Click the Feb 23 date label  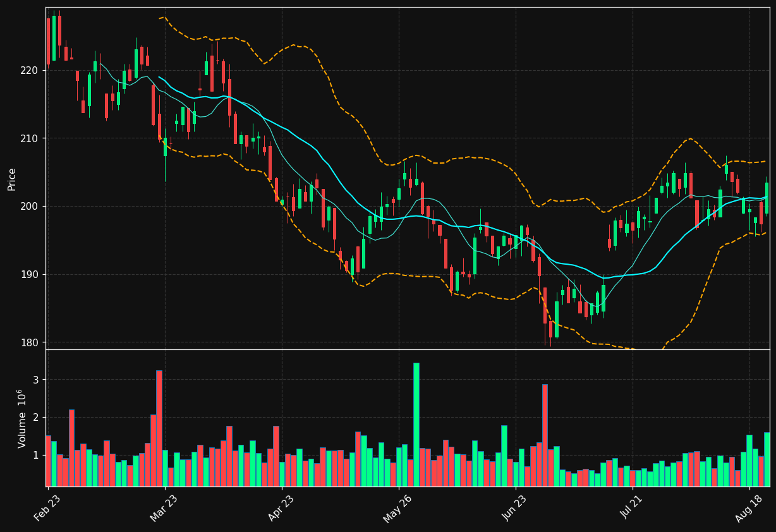coord(47,507)
